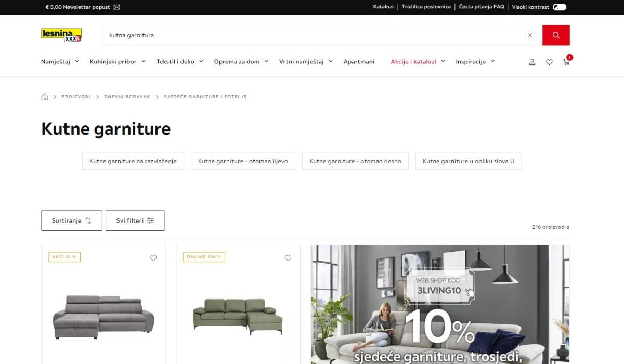Open the Apartmani menu item
Screen dimensions: 624x364
click(359, 61)
